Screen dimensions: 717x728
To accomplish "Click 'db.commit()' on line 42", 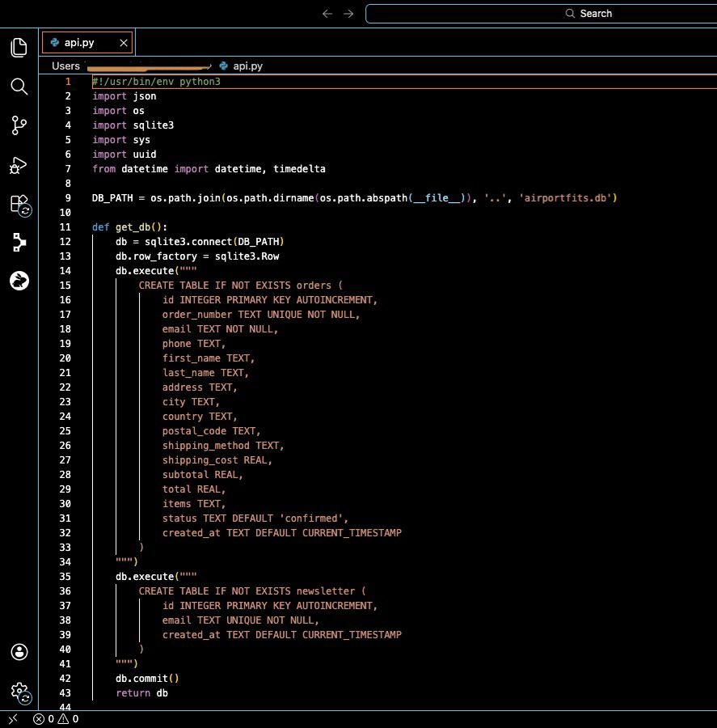I will click(147, 679).
